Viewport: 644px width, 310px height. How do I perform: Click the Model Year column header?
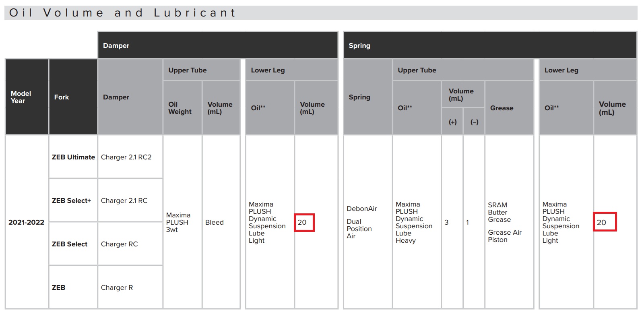[x=27, y=97]
